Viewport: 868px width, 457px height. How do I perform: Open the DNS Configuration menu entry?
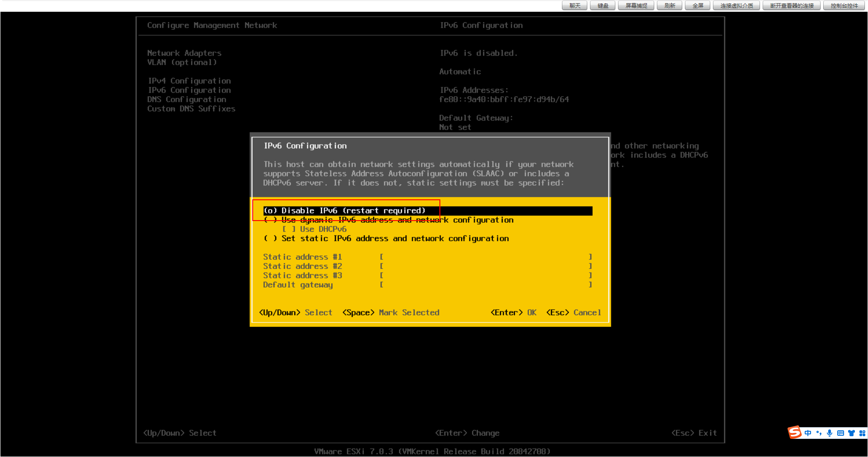tap(187, 99)
